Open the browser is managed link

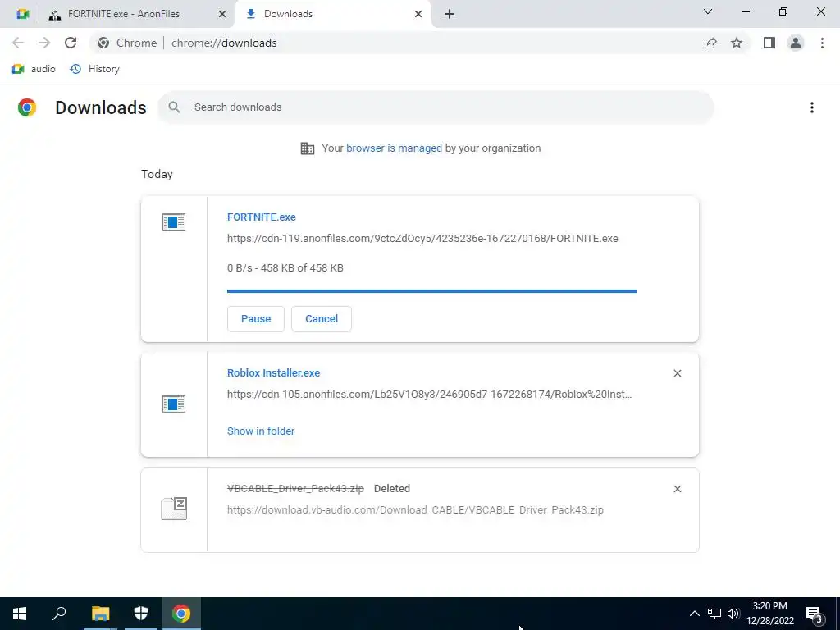(x=394, y=148)
